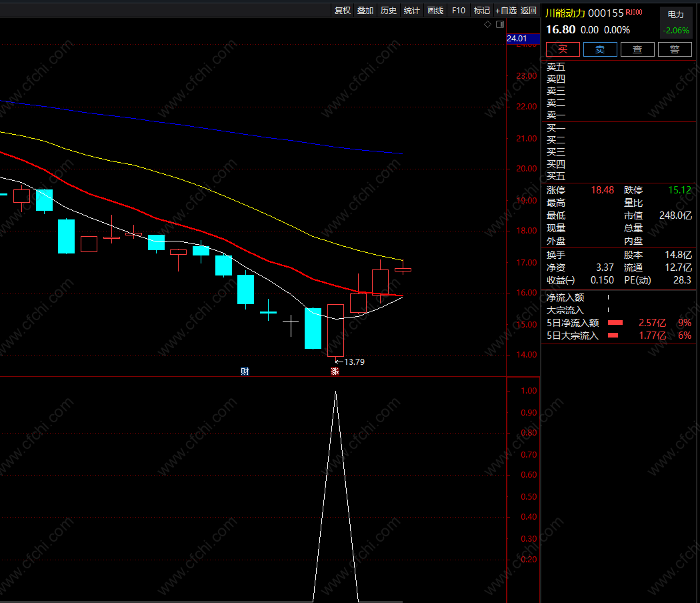Activate the 画线 drawing tool
Image resolution: width=700 pixels, height=603 pixels.
tap(435, 10)
